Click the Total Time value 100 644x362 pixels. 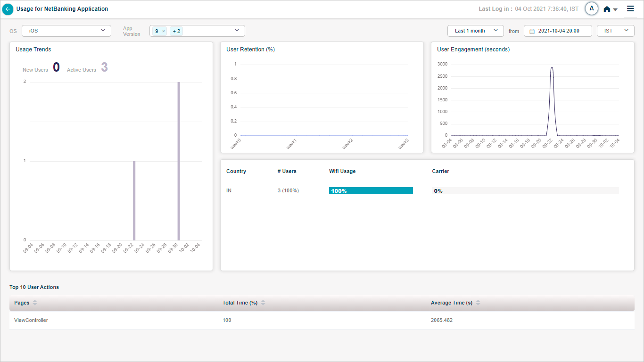pyautogui.click(x=227, y=320)
